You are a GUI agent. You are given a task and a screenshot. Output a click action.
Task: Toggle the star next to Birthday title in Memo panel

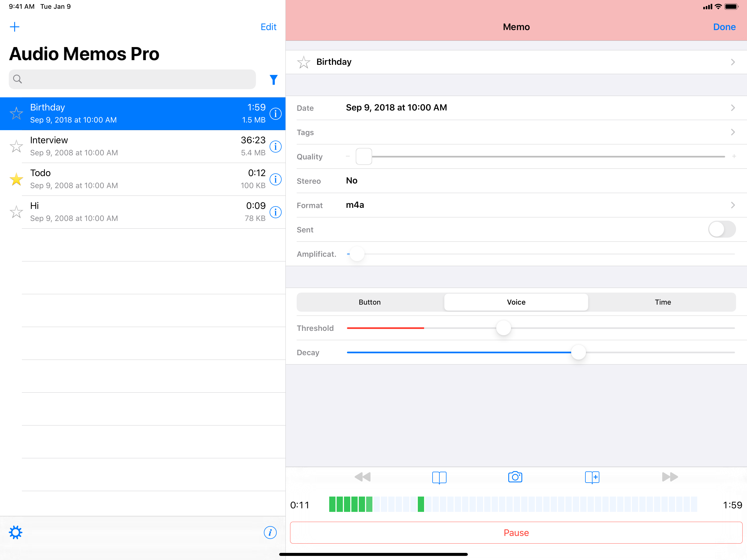pos(304,62)
